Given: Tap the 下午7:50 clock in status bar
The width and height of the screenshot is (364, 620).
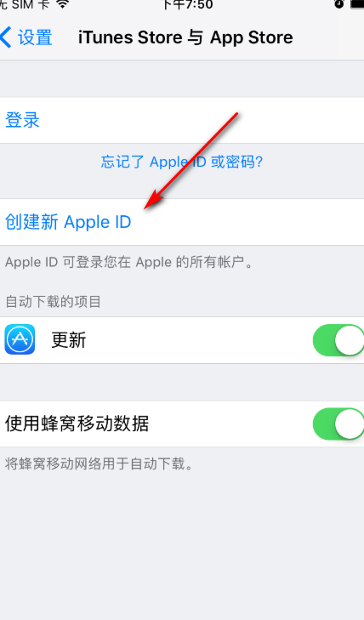Looking at the screenshot, I should (187, 4).
